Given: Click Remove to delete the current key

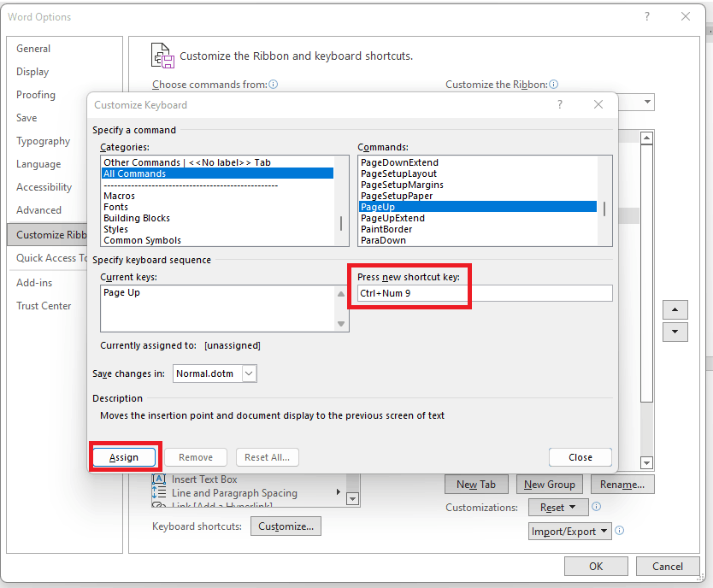Looking at the screenshot, I should point(195,456).
